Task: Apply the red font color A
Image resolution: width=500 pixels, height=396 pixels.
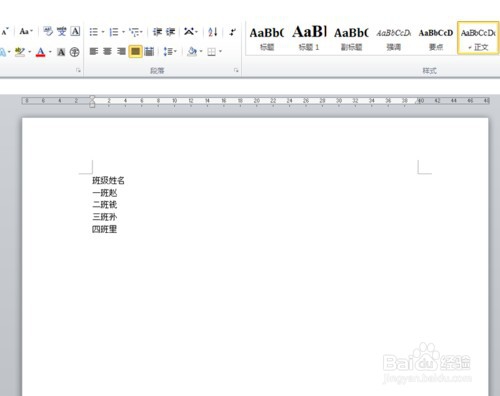Action: coord(41,52)
